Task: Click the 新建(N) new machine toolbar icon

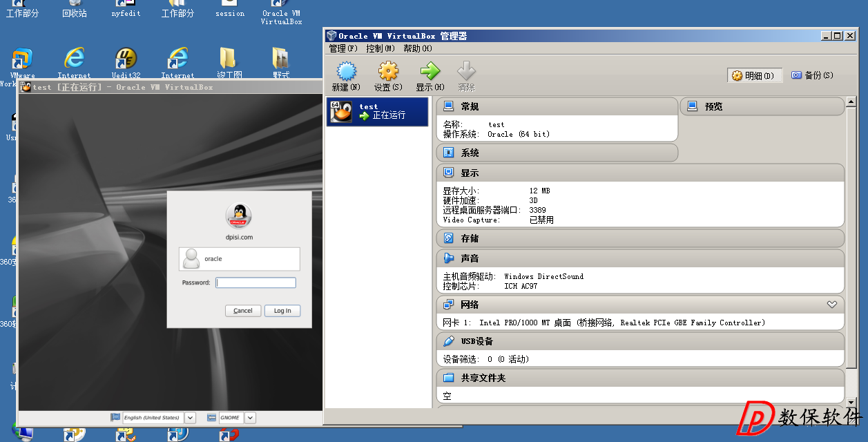Action: click(346, 71)
